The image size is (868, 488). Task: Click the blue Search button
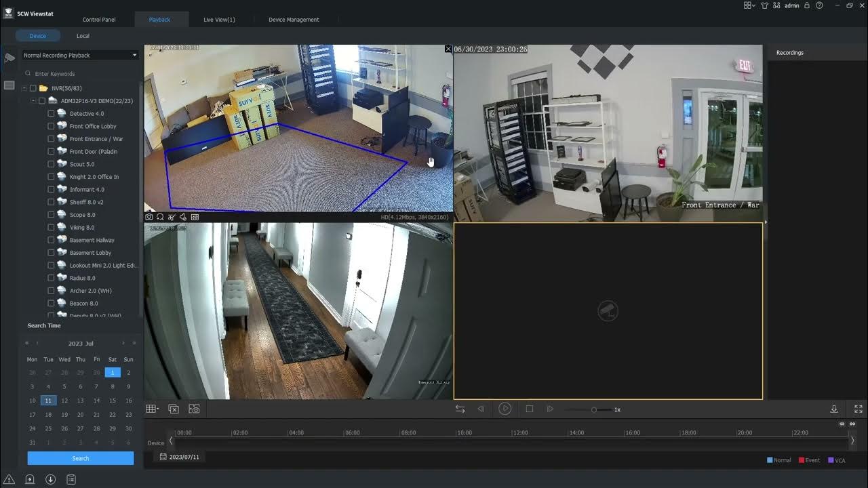[x=81, y=458]
